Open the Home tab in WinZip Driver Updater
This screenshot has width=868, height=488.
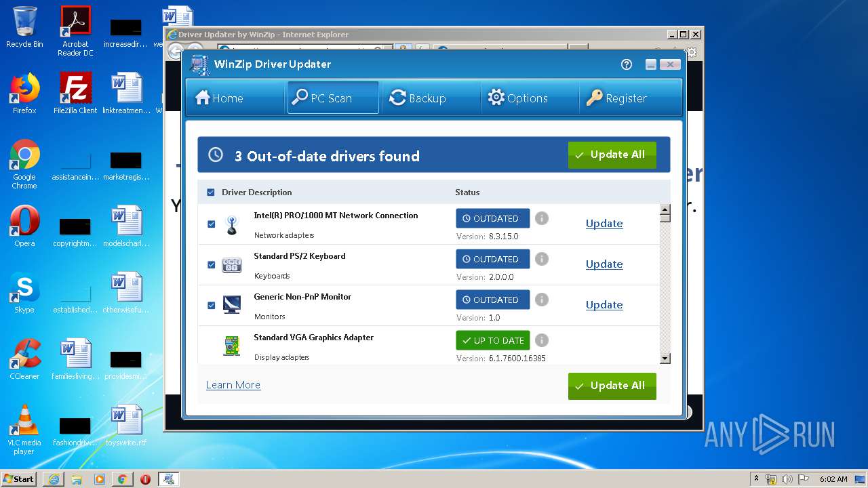219,98
